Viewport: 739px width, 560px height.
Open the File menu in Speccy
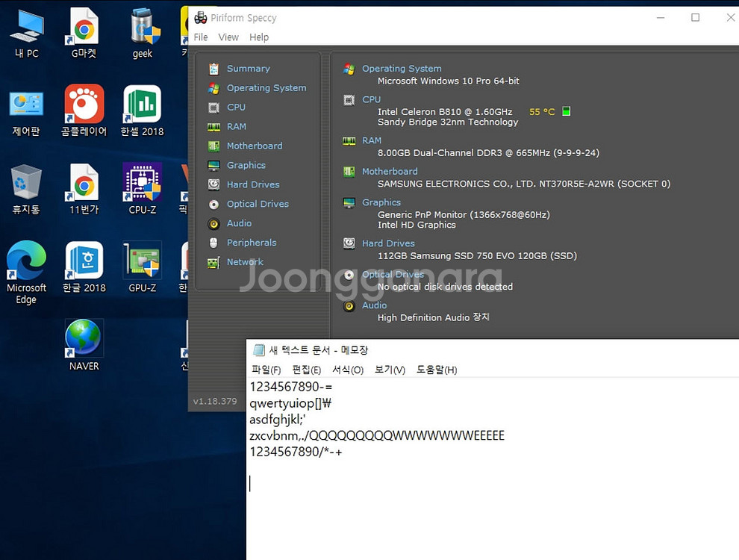click(201, 37)
